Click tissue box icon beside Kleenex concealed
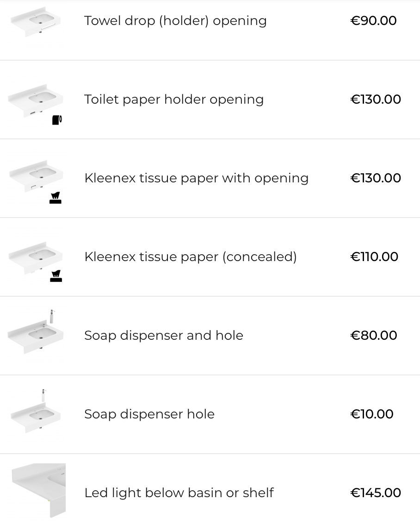Image resolution: width=420 pixels, height=524 pixels. pyautogui.click(x=56, y=277)
